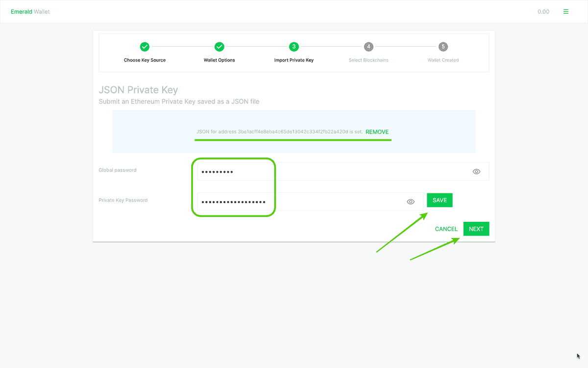Focus the Private Key Password field
588x368 pixels.
pyautogui.click(x=304, y=202)
